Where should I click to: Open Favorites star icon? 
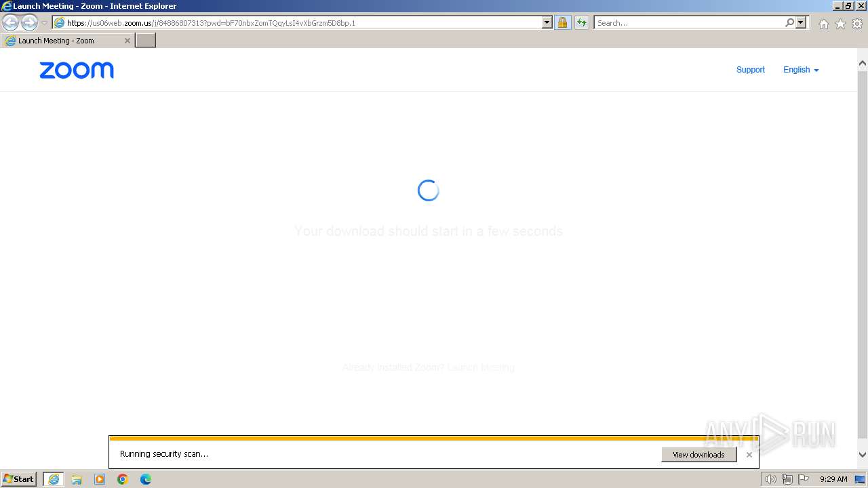[840, 24]
